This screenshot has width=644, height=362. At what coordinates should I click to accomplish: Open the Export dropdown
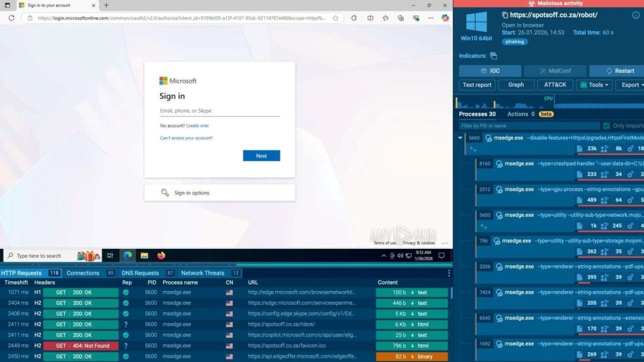(x=631, y=85)
